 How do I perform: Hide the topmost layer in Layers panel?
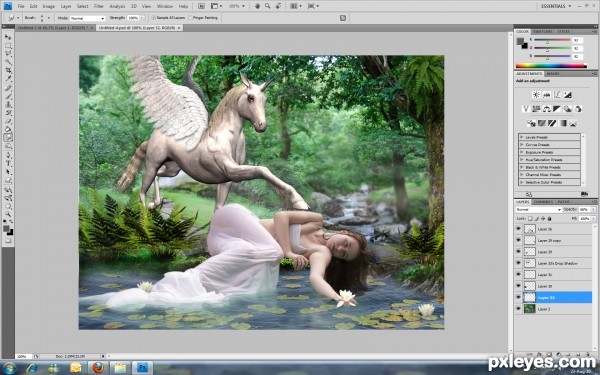[518, 229]
